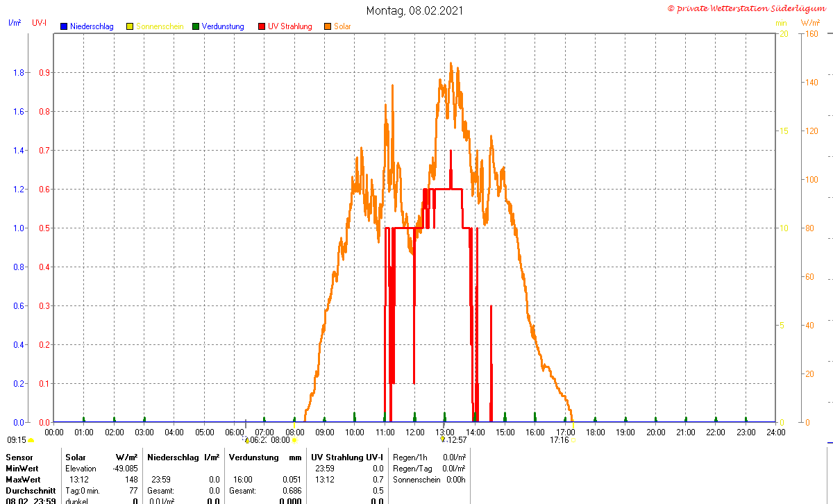Click the sunset marker next to 17:16
This screenshot has width=833, height=504.
pos(573,440)
